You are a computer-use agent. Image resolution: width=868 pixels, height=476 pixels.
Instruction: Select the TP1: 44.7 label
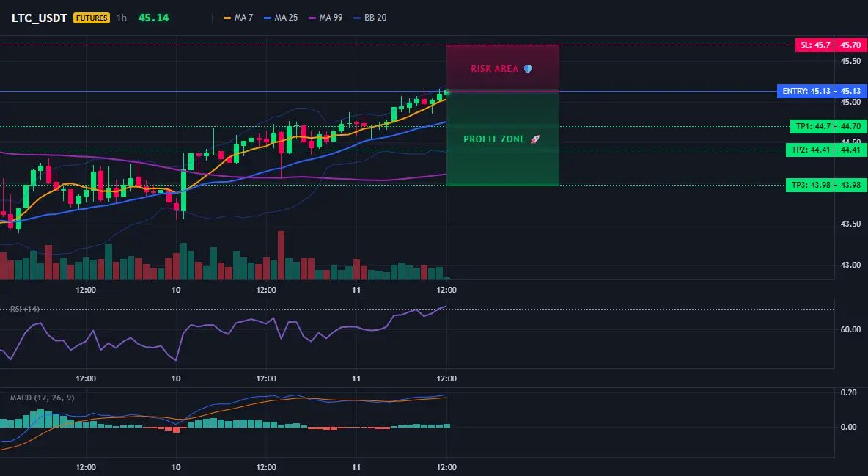tap(813, 126)
